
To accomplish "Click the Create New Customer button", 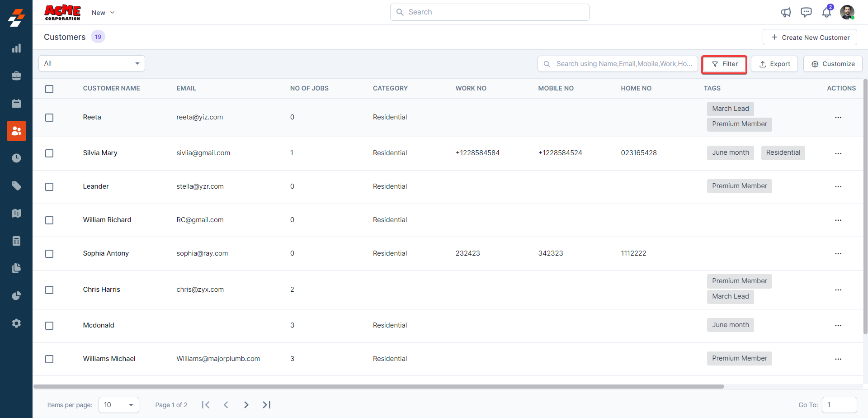I will tap(810, 38).
